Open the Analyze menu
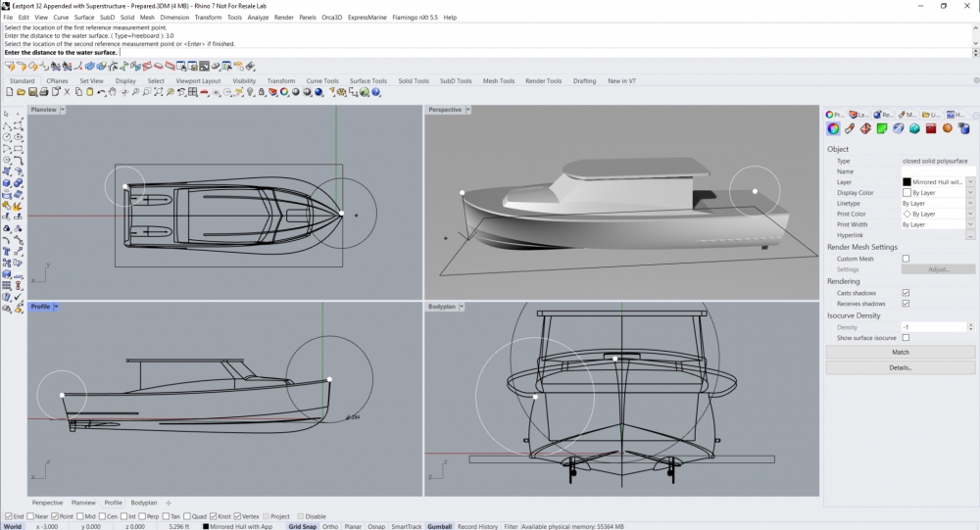This screenshot has width=980, height=530. (258, 18)
